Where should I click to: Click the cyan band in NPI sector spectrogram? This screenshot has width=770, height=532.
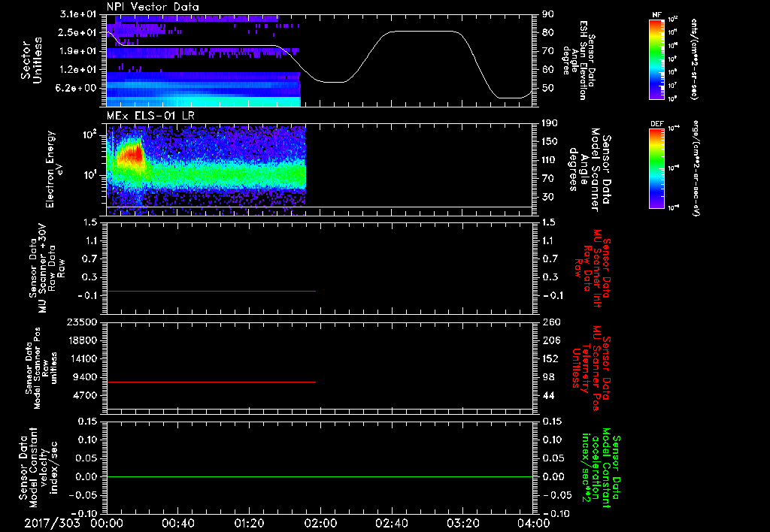click(x=203, y=101)
